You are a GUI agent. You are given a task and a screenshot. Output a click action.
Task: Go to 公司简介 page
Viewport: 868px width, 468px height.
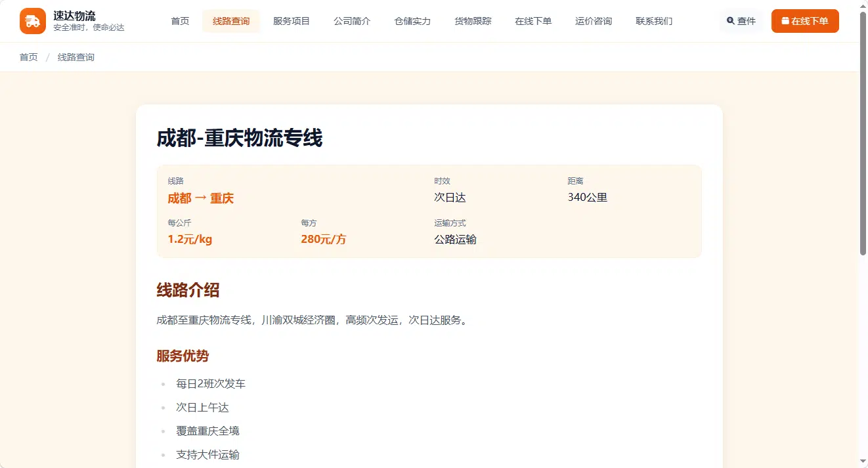coord(352,21)
